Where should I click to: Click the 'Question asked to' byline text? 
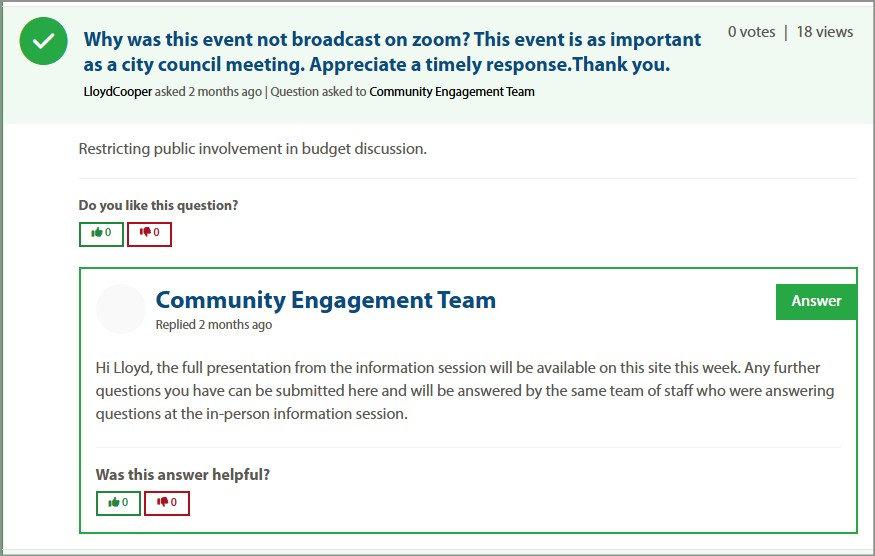(318, 92)
